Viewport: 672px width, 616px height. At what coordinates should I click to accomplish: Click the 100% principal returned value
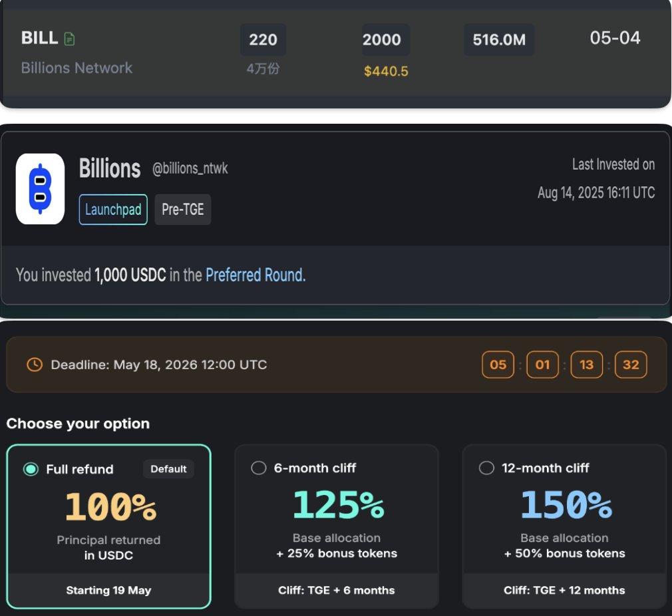pos(111,507)
